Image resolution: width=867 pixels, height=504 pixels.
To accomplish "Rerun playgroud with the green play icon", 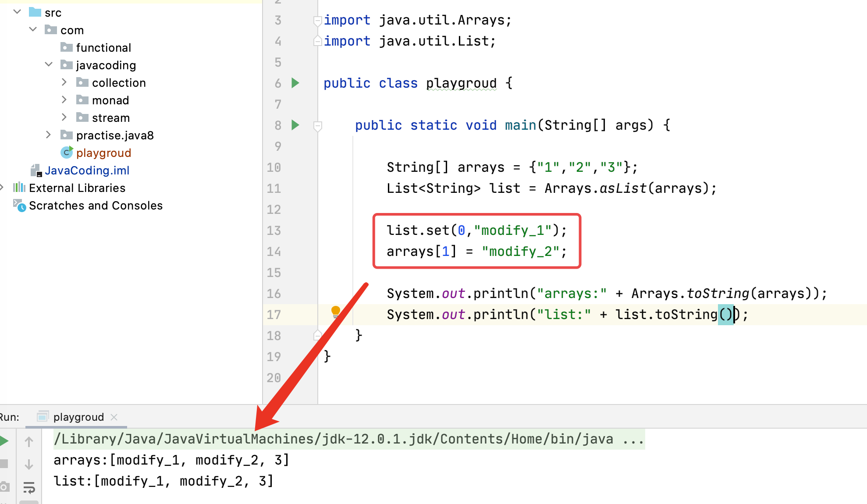I will coord(4,441).
